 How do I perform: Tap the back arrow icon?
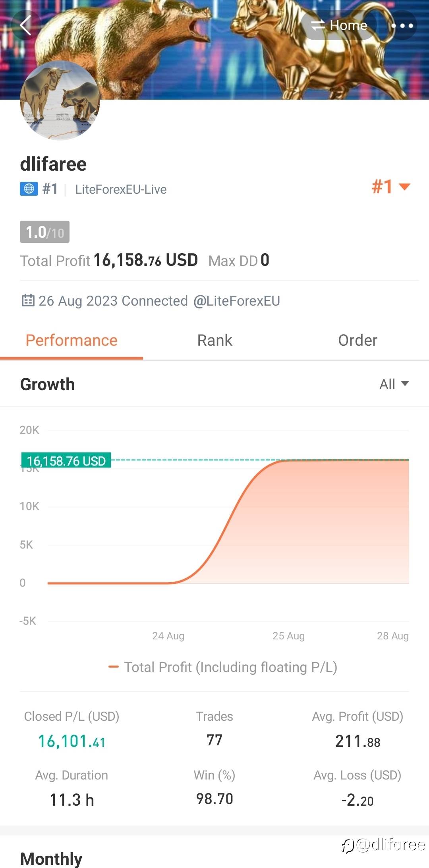[25, 26]
